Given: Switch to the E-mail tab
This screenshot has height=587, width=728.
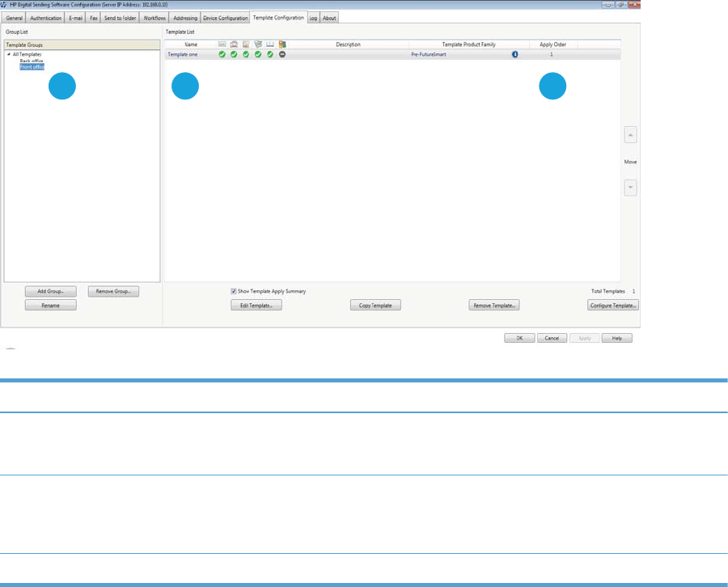Looking at the screenshot, I should (x=76, y=18).
